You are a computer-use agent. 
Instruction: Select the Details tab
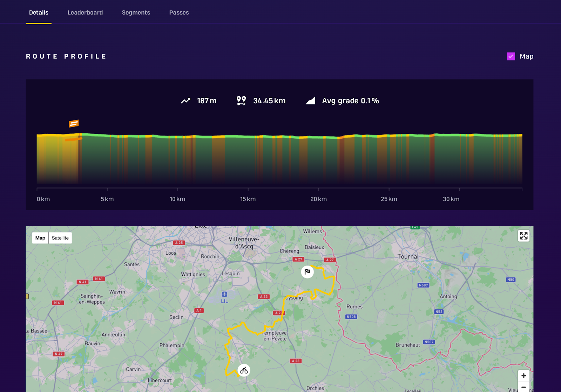coord(39,13)
